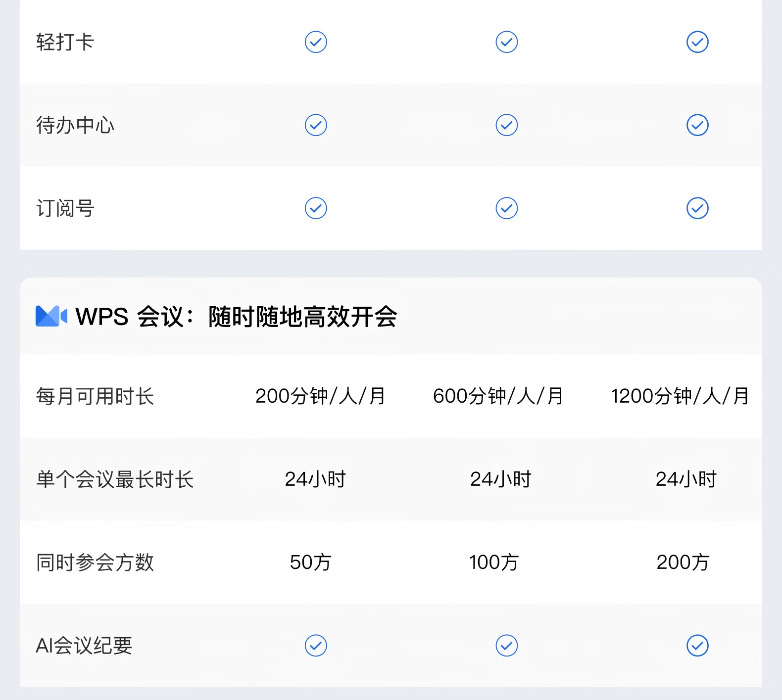Click the first-column checkmark in 轻打卡 row
Screen dimensions: 782x700
[316, 42]
